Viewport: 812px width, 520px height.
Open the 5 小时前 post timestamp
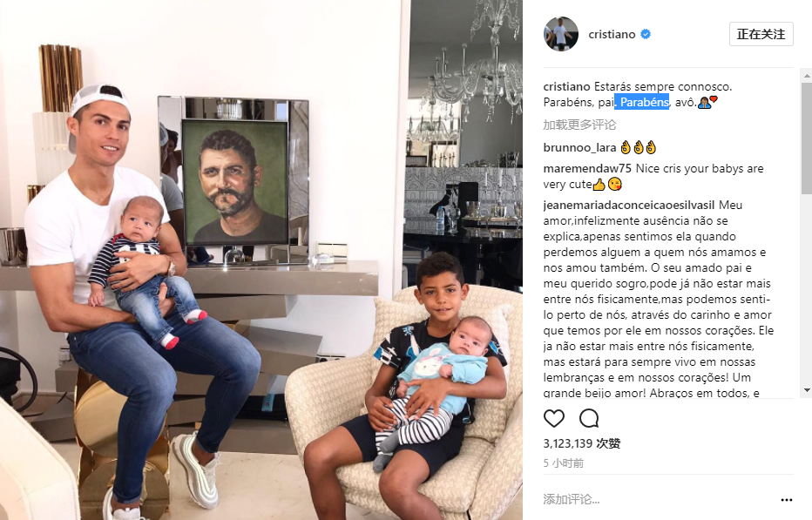[564, 463]
